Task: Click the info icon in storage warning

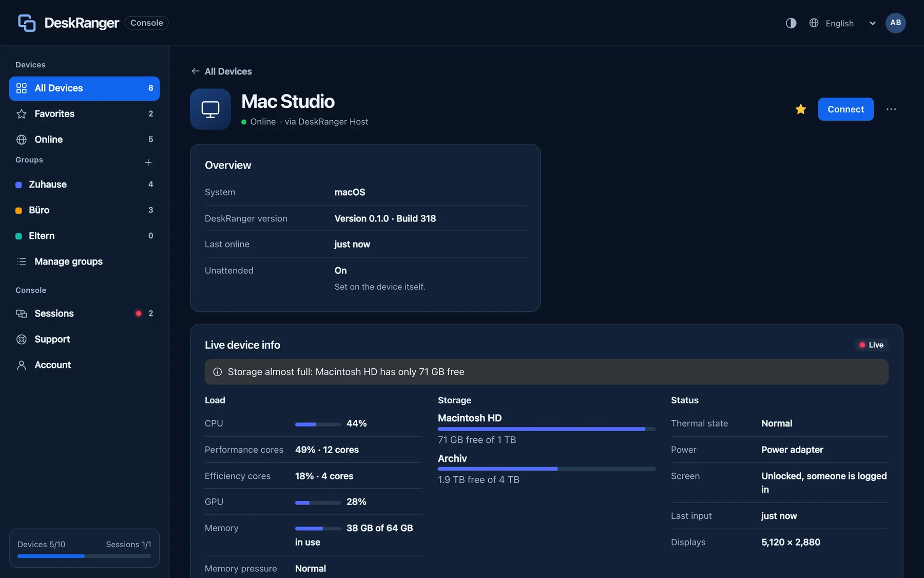Action: (218, 372)
